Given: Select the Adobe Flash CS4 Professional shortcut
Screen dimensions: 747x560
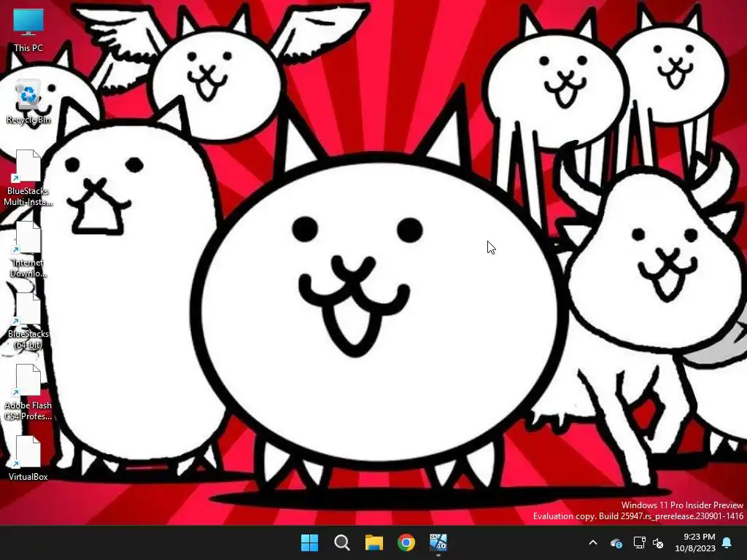Looking at the screenshot, I should coord(28,392).
